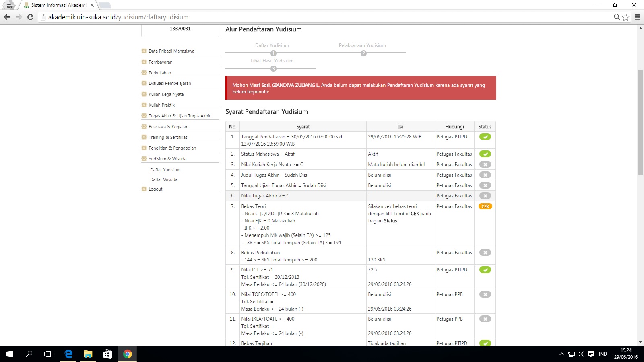Bookmark this page with the star icon
This screenshot has width=644, height=362.
pyautogui.click(x=625, y=17)
